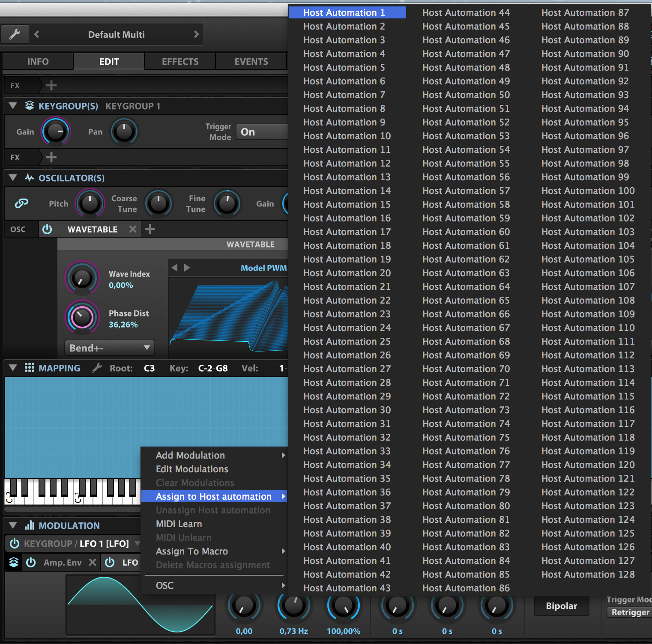Choose Edit Modulations from context menu
This screenshot has width=652, height=644.
[x=214, y=469]
